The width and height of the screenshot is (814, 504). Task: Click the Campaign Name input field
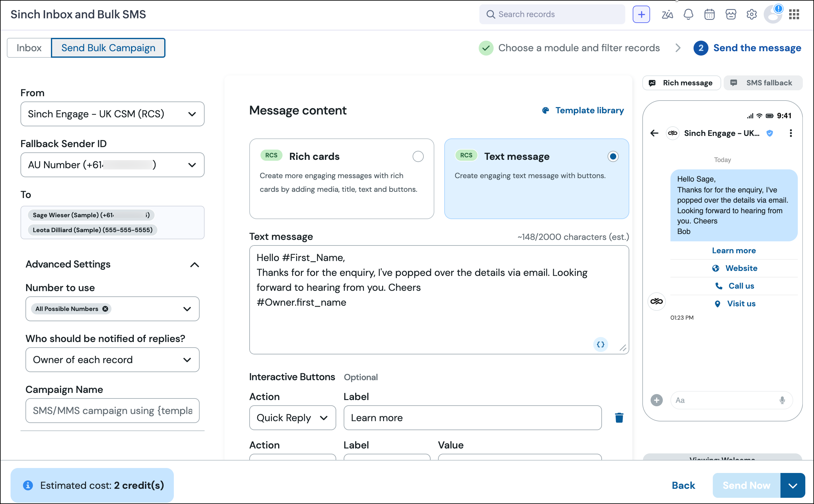click(x=112, y=411)
